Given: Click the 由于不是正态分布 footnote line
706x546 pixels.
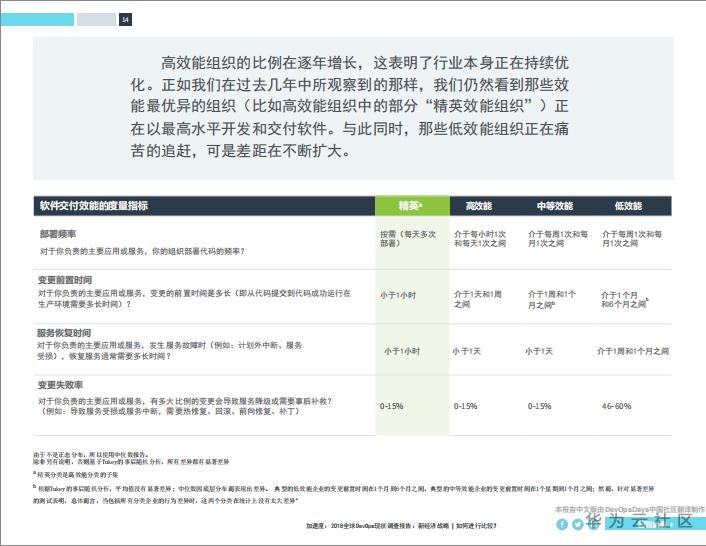Looking at the screenshot, I should point(91,455).
